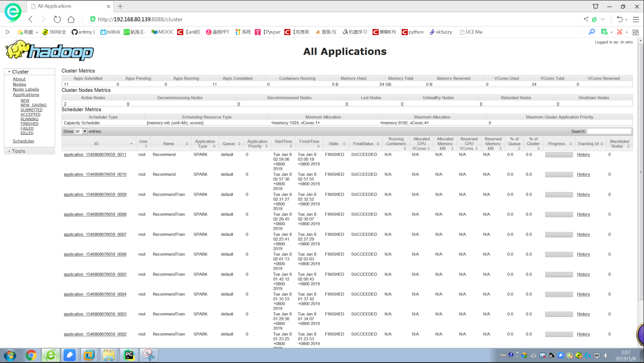Image resolution: width=644 pixels, height=363 pixels.
Task: Go to the browser home page icon
Action: click(71, 19)
